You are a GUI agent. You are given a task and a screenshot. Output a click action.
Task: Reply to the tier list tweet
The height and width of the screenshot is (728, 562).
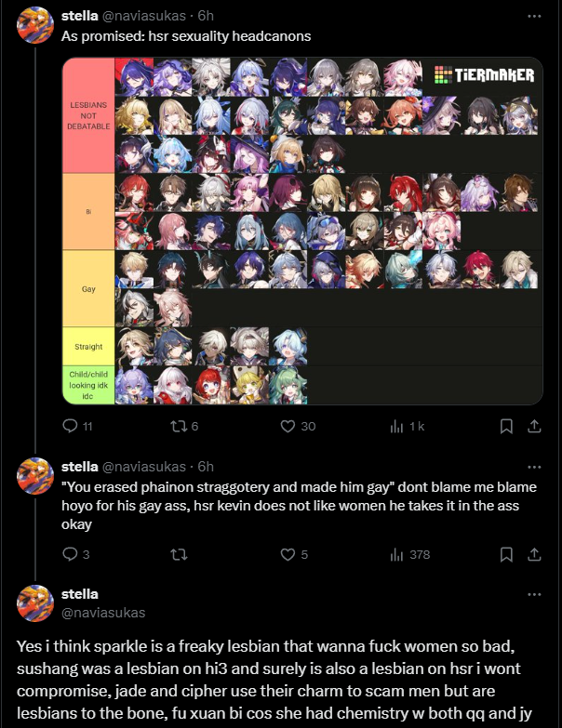click(x=77, y=426)
